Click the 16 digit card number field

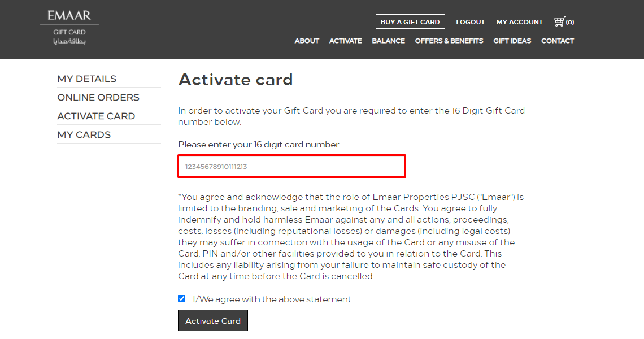coord(291,166)
